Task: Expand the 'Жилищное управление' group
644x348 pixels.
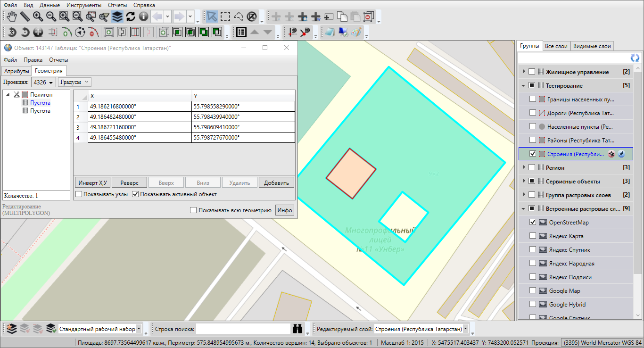Action: [523, 72]
